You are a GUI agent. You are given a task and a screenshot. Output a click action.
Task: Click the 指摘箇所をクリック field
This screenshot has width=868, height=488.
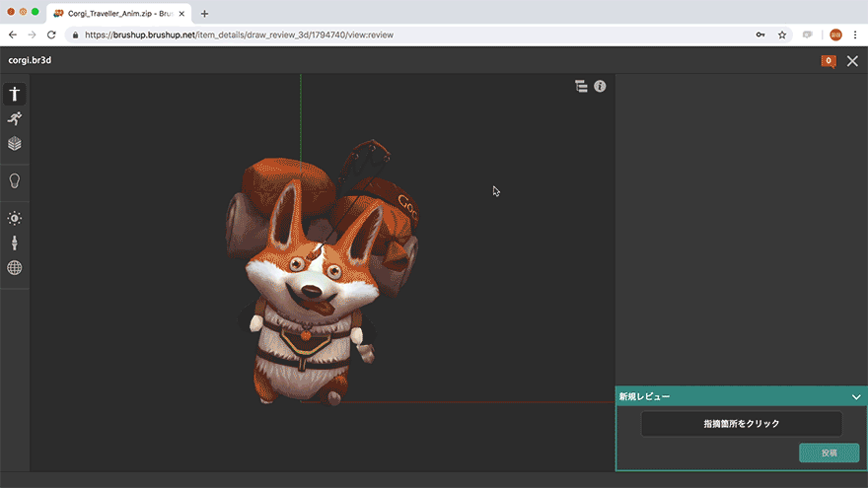(x=741, y=424)
